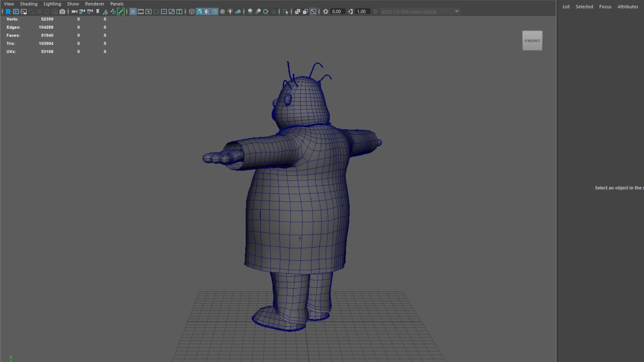This screenshot has height=362, width=644.
Task: Click the IPR render play icon
Action: 16,11
